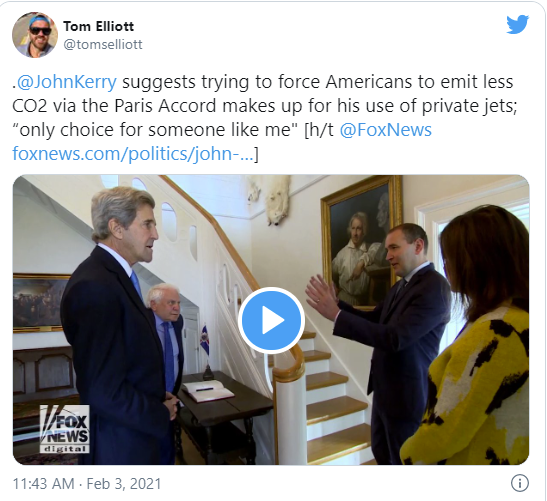Open the Tom Elliott display name
The height and width of the screenshot is (501, 547).
tap(98, 26)
